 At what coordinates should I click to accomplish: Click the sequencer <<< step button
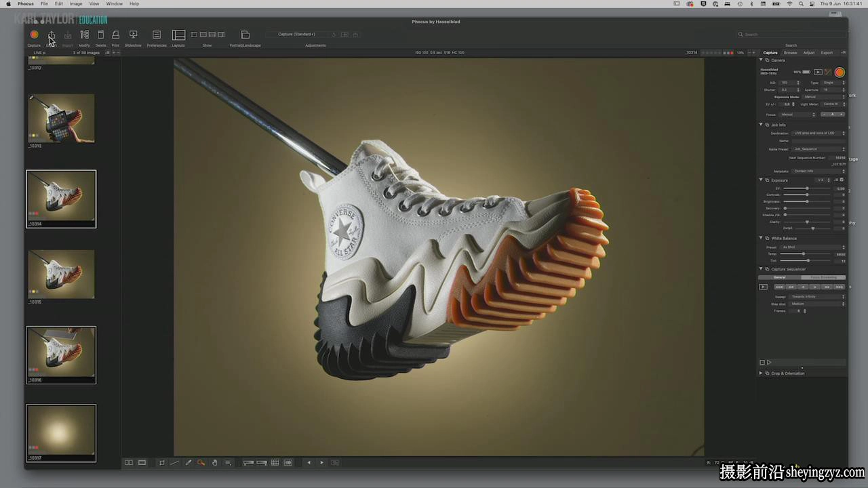click(779, 287)
